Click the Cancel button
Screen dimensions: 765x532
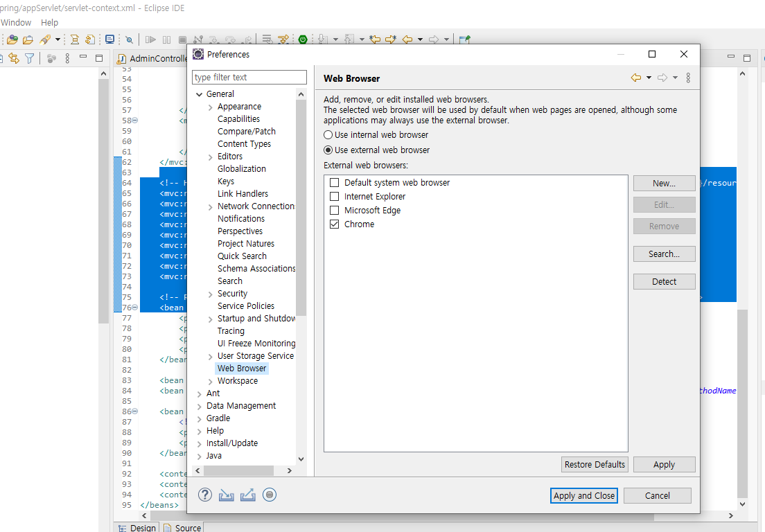657,495
